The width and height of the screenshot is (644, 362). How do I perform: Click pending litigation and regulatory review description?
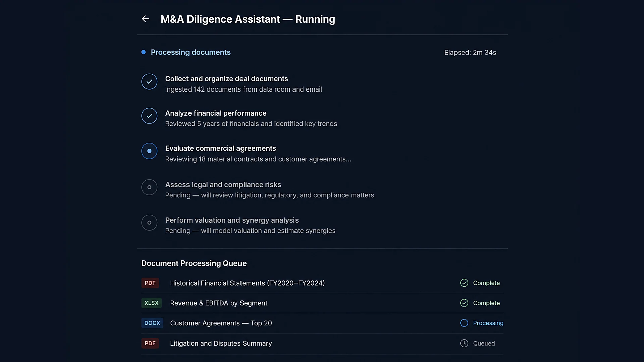(x=270, y=195)
